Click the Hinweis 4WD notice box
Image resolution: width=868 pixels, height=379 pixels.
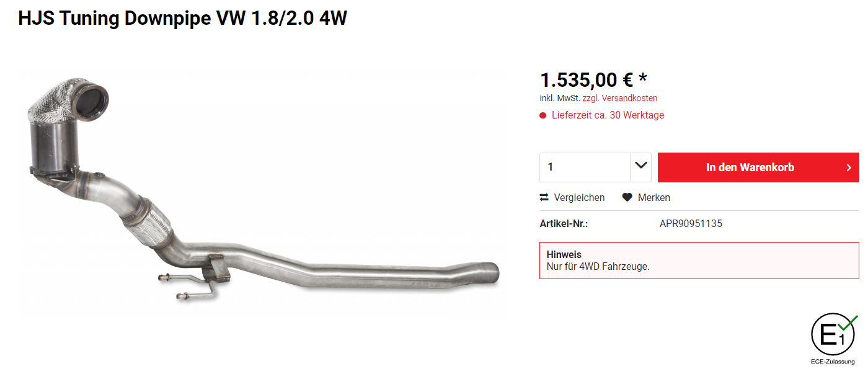click(699, 261)
